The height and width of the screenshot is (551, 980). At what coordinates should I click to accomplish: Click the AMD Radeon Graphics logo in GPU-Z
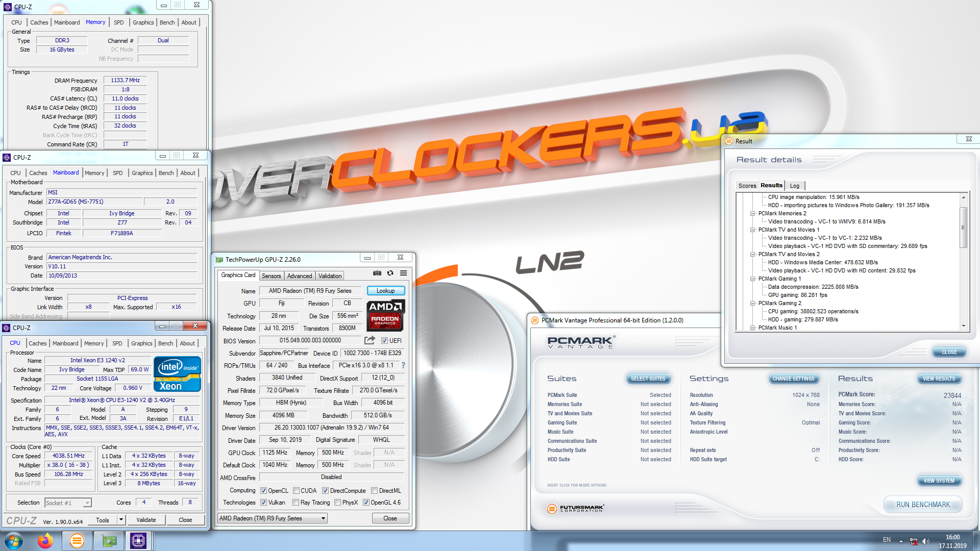[x=385, y=316]
